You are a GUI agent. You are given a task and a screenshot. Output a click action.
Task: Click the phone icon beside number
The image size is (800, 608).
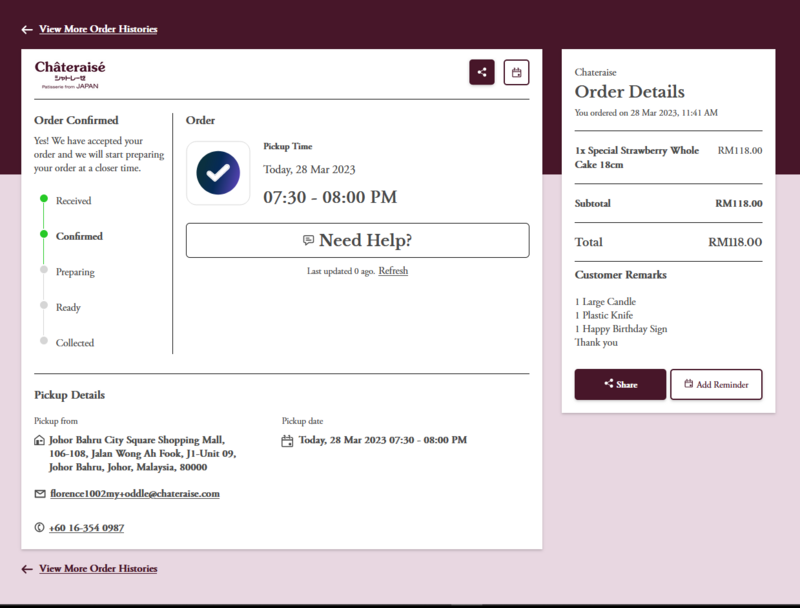[39, 527]
